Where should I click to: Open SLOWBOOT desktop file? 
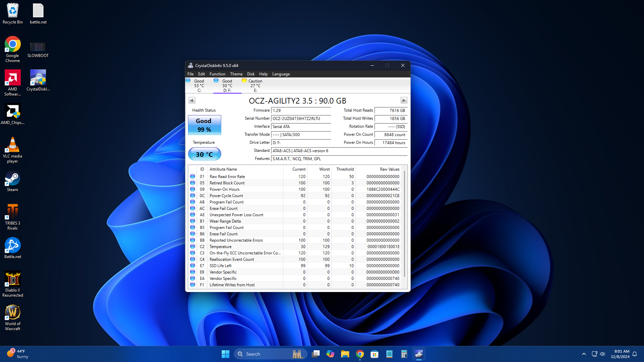tap(38, 49)
